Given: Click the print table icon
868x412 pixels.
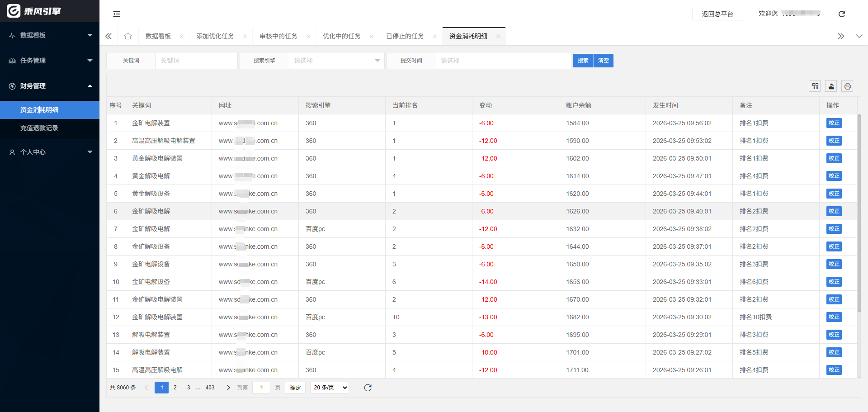Looking at the screenshot, I should (847, 86).
